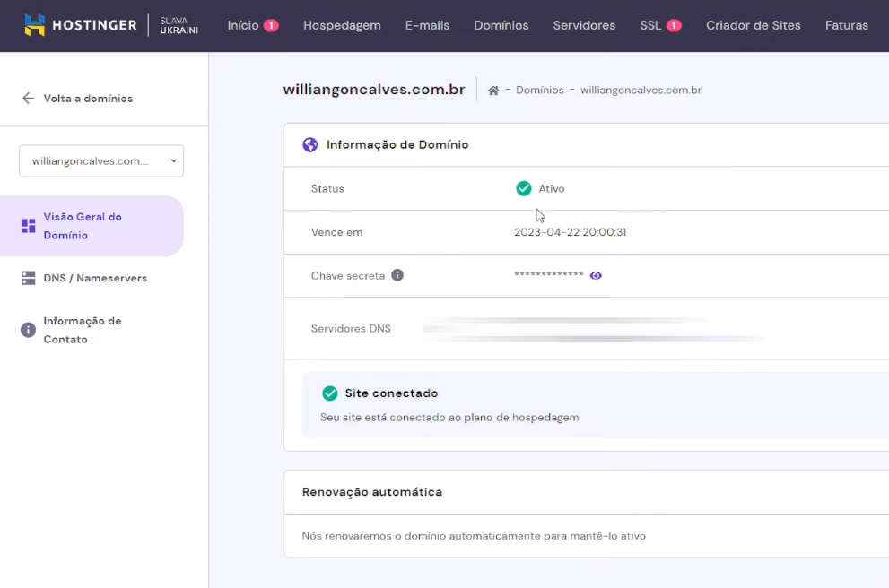Screen dimensions: 889x588
Task: Click the Status label
Action: (327, 188)
